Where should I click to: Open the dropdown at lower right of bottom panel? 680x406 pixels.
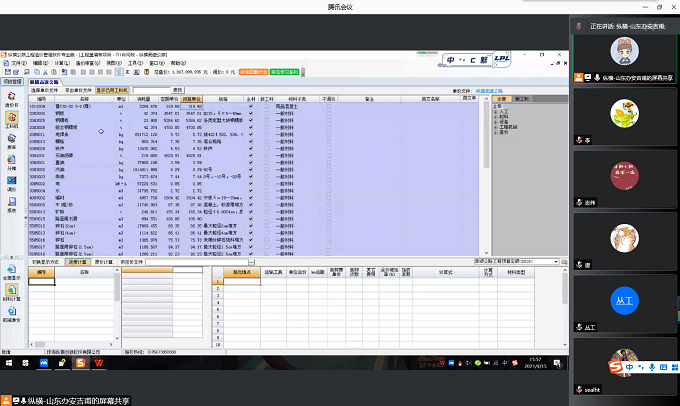pos(556,262)
